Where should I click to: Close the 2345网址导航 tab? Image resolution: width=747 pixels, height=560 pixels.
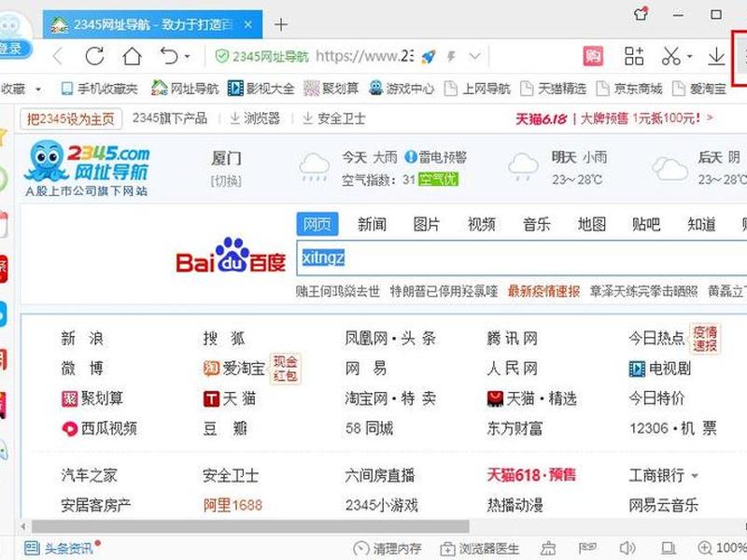pyautogui.click(x=248, y=24)
